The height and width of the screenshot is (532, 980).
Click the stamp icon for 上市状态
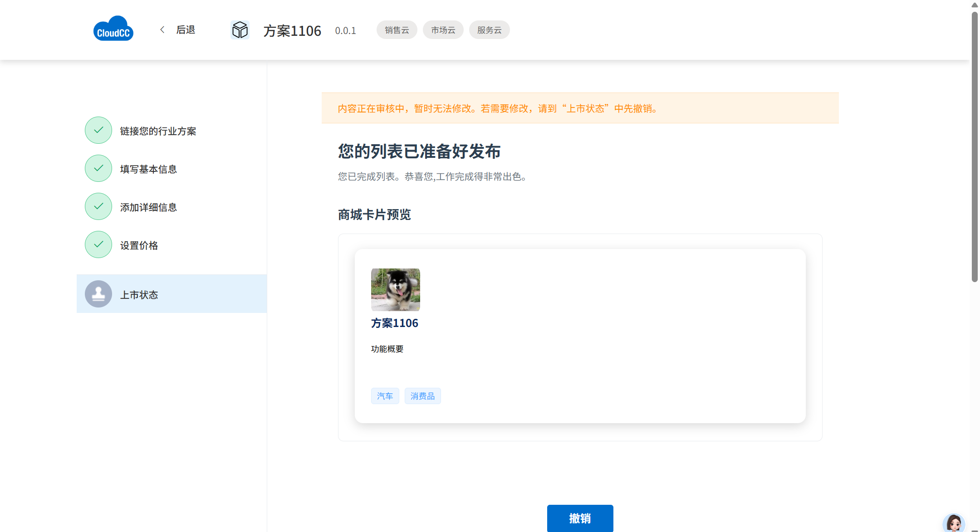(x=98, y=294)
